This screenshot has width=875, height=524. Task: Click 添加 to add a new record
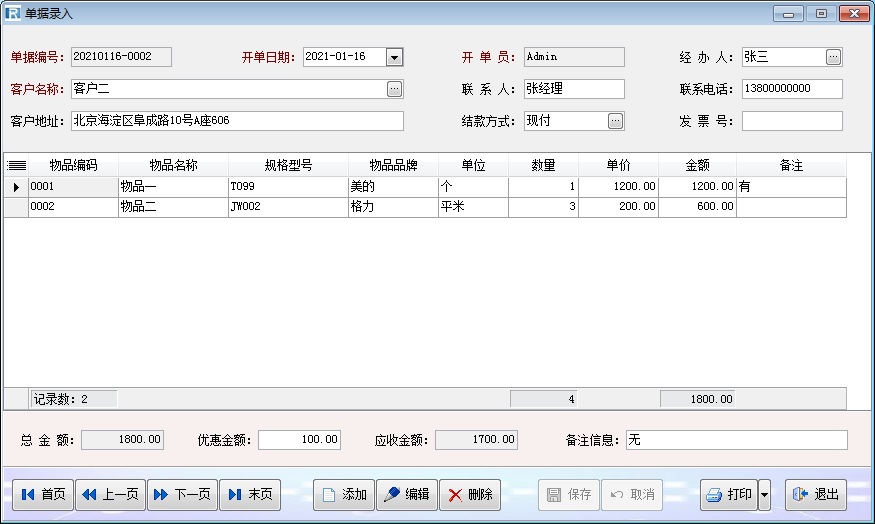(344, 495)
